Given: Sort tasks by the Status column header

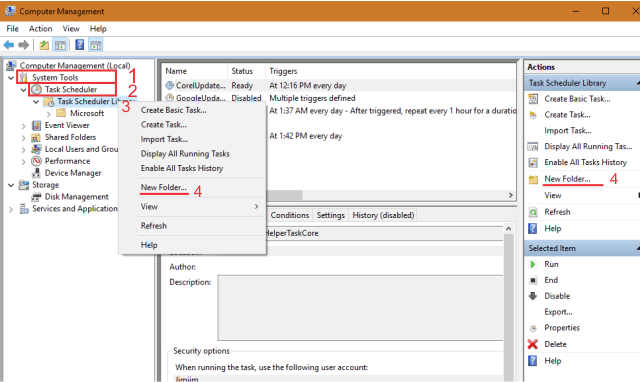Looking at the screenshot, I should pos(247,71).
